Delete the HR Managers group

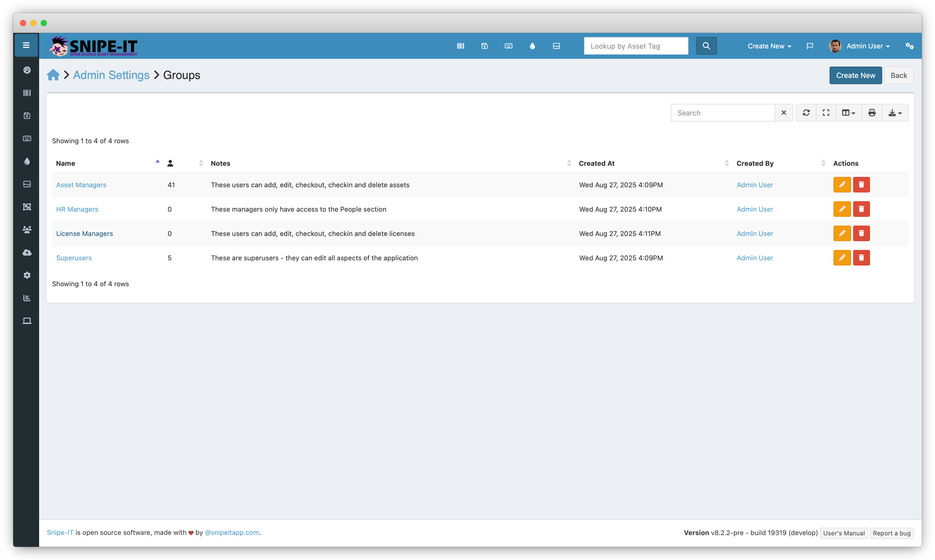coord(861,209)
